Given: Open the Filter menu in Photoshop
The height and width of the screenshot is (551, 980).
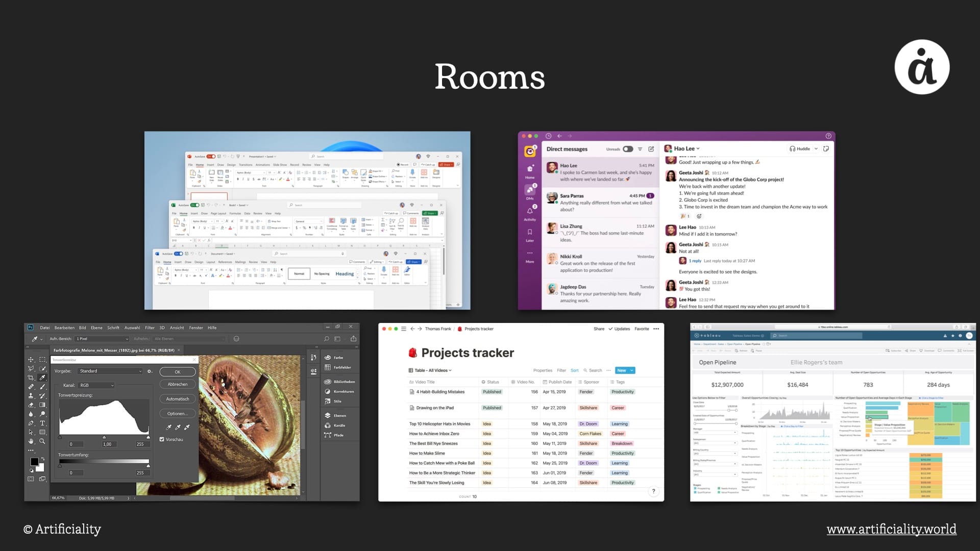Looking at the screenshot, I should coord(150,328).
